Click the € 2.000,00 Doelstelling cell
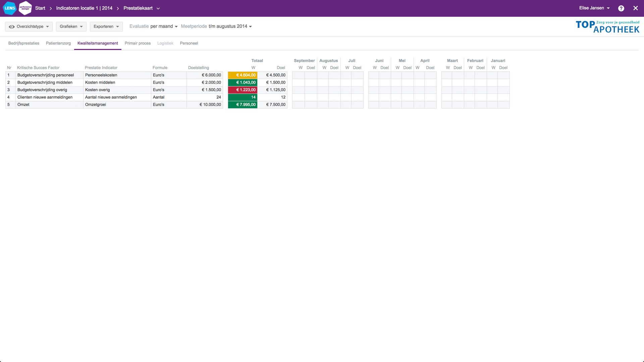Screen dimensions: 644x362 tap(205, 82)
